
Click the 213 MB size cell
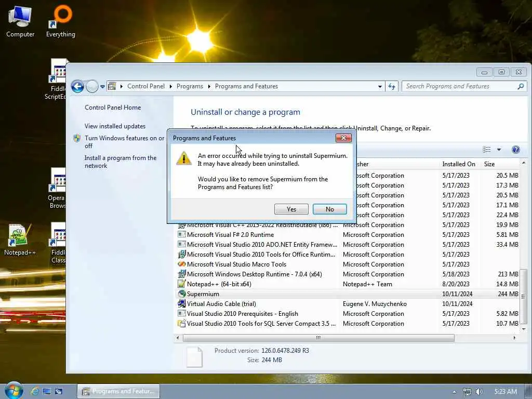coord(508,274)
